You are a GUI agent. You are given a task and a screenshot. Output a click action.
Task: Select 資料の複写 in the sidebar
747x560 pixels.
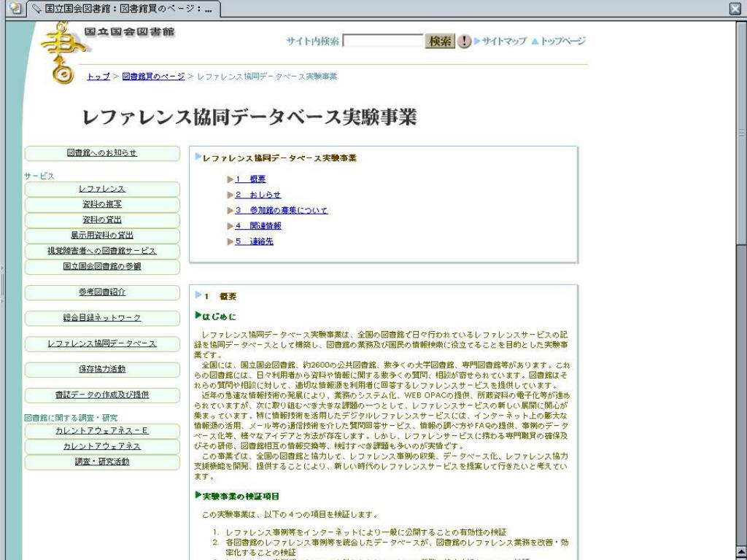102,204
